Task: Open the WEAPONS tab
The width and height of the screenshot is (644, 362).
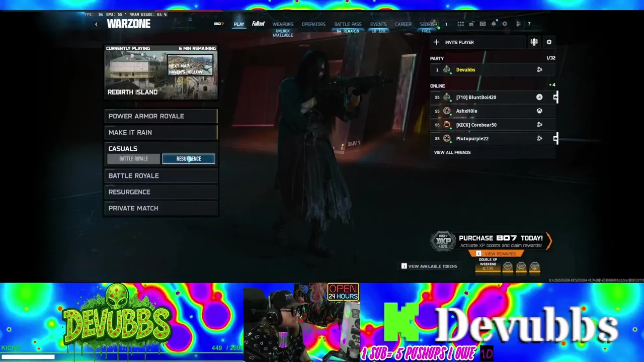Action: click(x=283, y=24)
